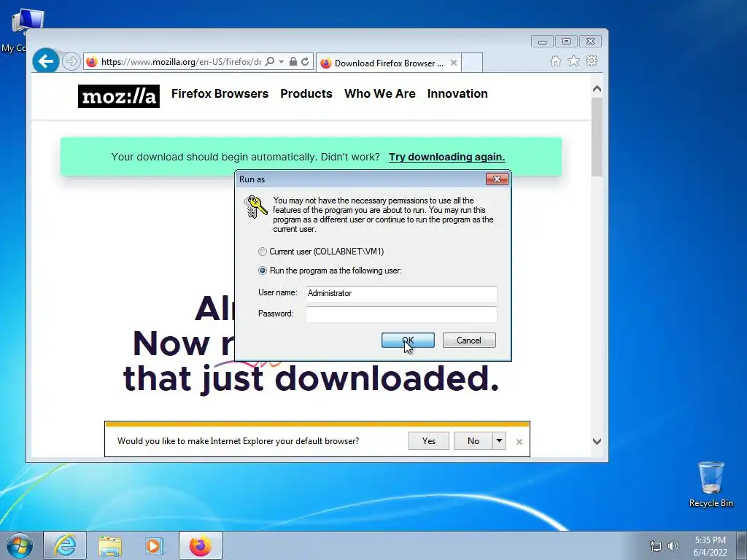Screen dimensions: 747x560
Task: Click Yes on the default browser prompt
Action: pyautogui.click(x=429, y=441)
